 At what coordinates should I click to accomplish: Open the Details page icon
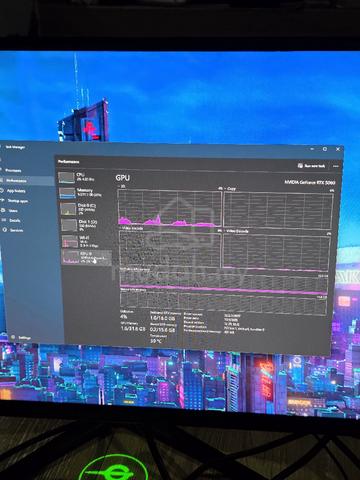pos(4,220)
